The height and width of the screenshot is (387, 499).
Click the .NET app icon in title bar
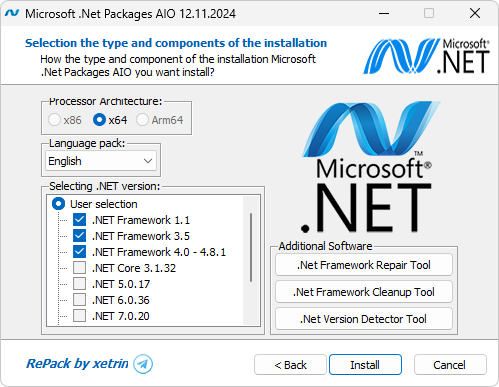click(x=12, y=13)
